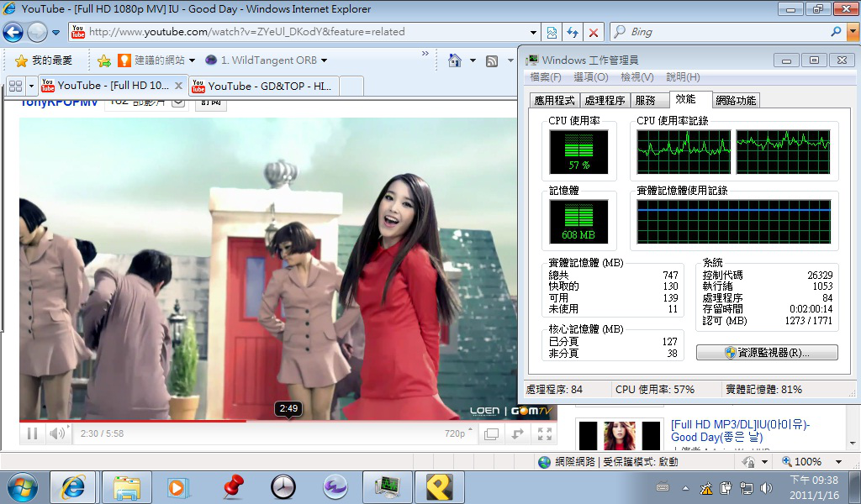Expand the favorites bar overflow chevron
Viewport: 861px width, 504px height.
(425, 54)
